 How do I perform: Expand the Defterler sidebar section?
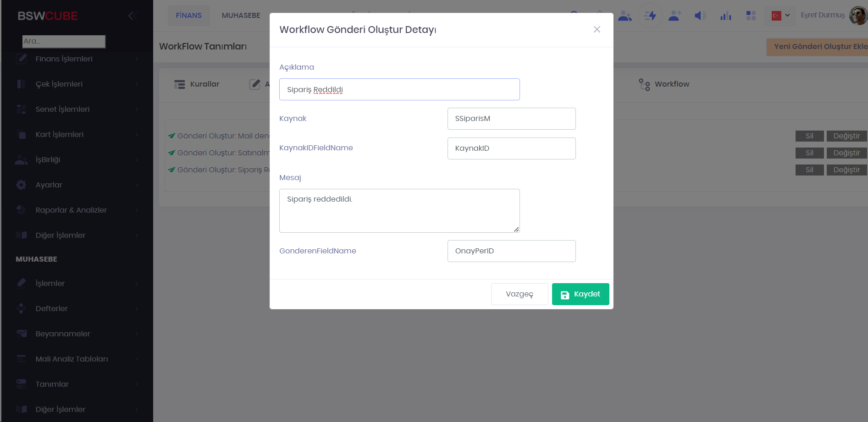(52, 308)
